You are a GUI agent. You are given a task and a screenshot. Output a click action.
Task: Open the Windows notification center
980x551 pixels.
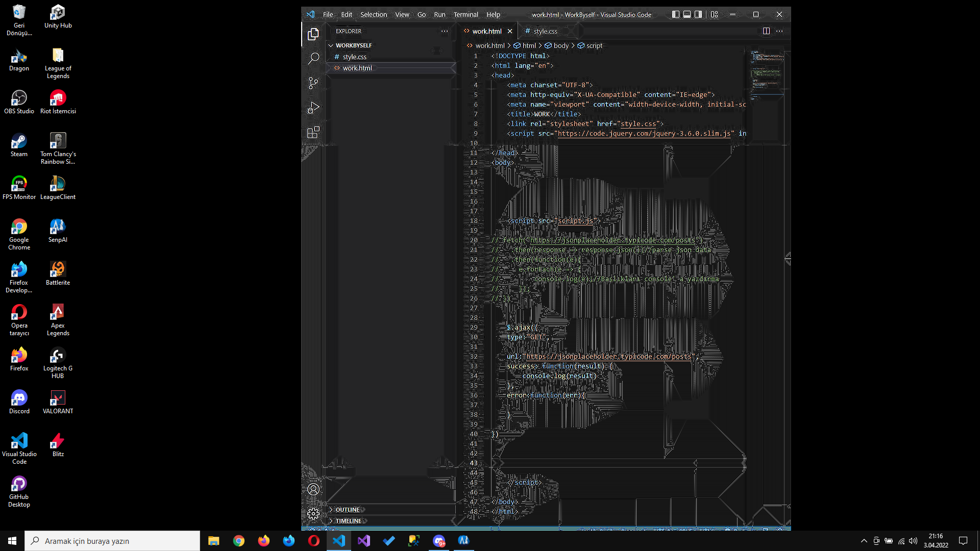point(963,541)
